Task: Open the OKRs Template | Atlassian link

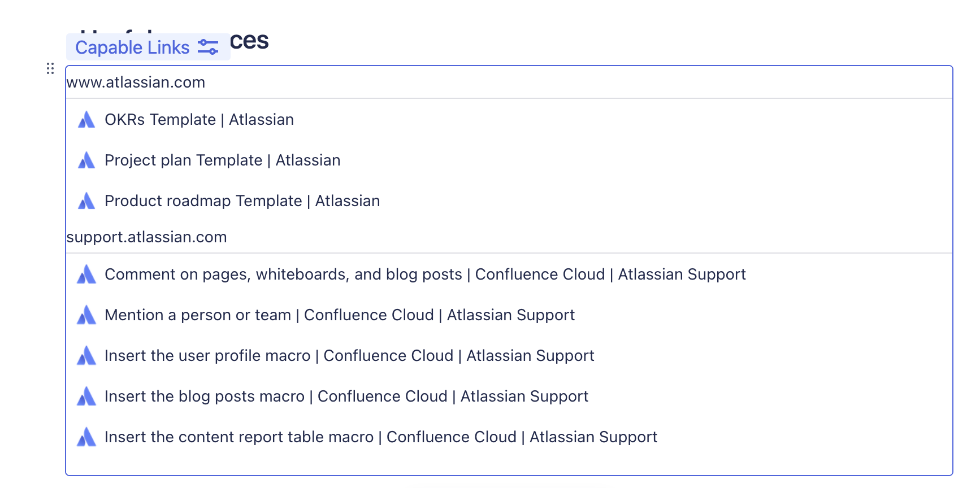Action: point(199,120)
